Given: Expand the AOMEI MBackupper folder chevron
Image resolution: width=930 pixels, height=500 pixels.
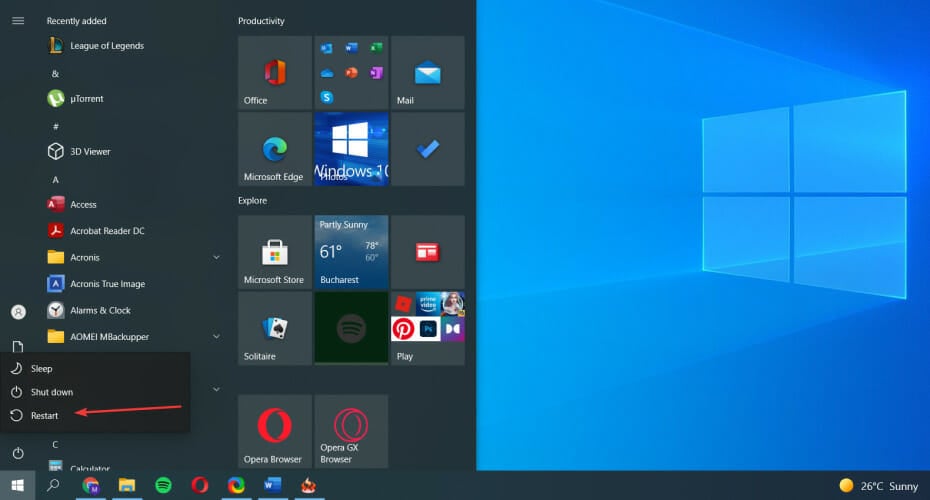Looking at the screenshot, I should coord(216,336).
